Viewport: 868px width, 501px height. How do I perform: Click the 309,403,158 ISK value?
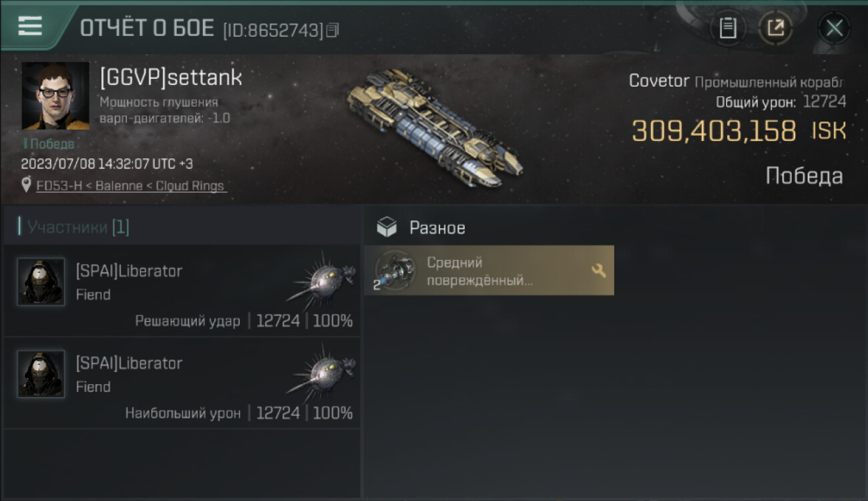(739, 131)
